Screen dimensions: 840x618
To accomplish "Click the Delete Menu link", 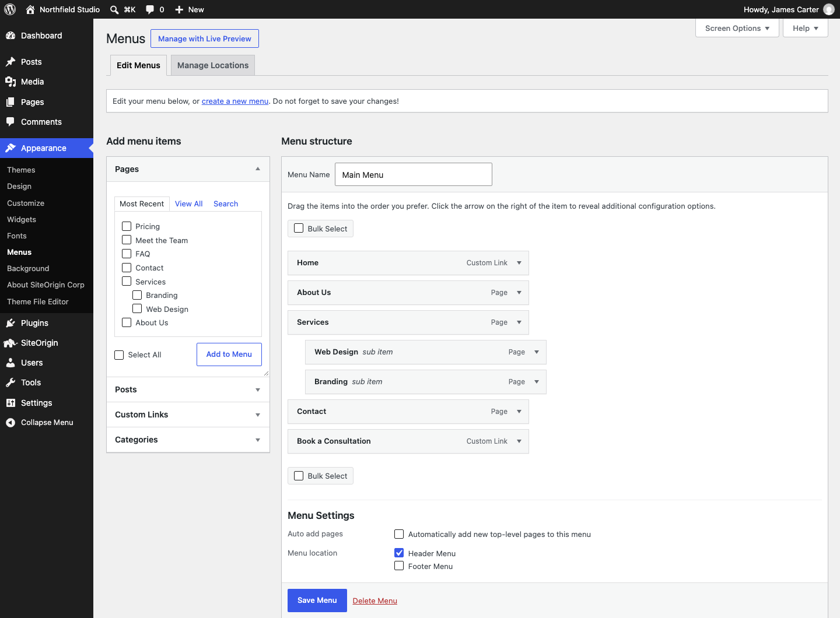I will 375,601.
